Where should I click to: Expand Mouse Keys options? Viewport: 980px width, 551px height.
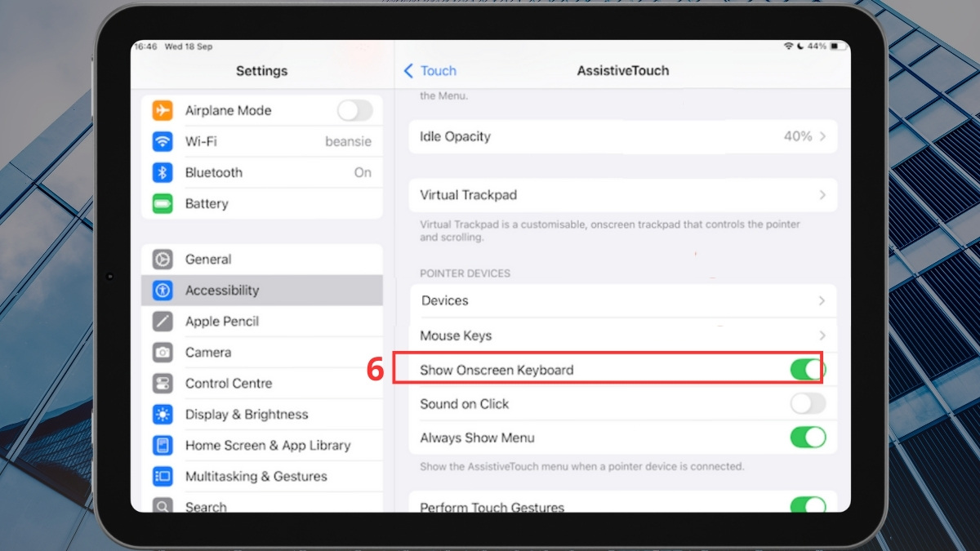point(621,335)
